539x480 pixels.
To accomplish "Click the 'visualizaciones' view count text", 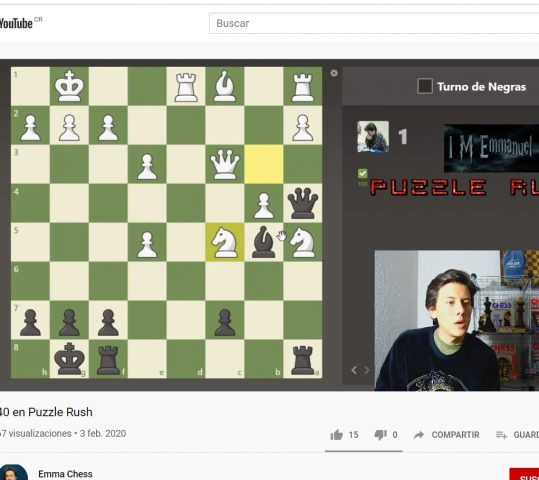I will coord(36,434).
